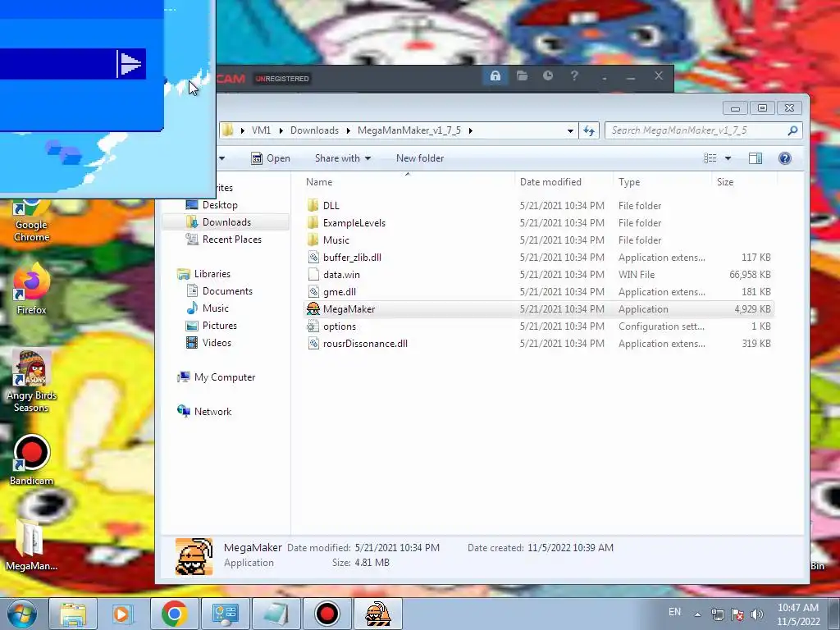Click New folder button
The height and width of the screenshot is (630, 840).
pos(420,158)
